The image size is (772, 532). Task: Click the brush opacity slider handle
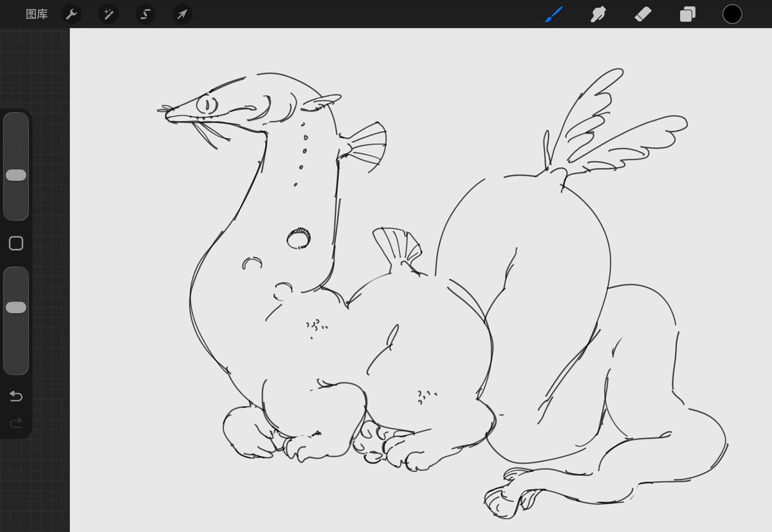point(16,307)
